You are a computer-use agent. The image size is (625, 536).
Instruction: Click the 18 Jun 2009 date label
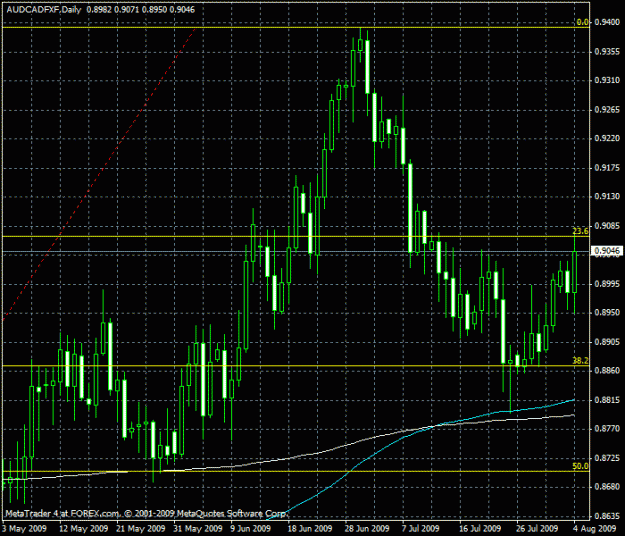(x=310, y=529)
